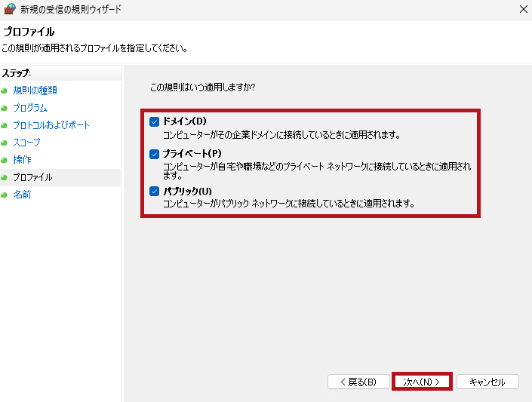Click the パブリック ネットワーク description text
The image size is (532, 402).
click(289, 204)
